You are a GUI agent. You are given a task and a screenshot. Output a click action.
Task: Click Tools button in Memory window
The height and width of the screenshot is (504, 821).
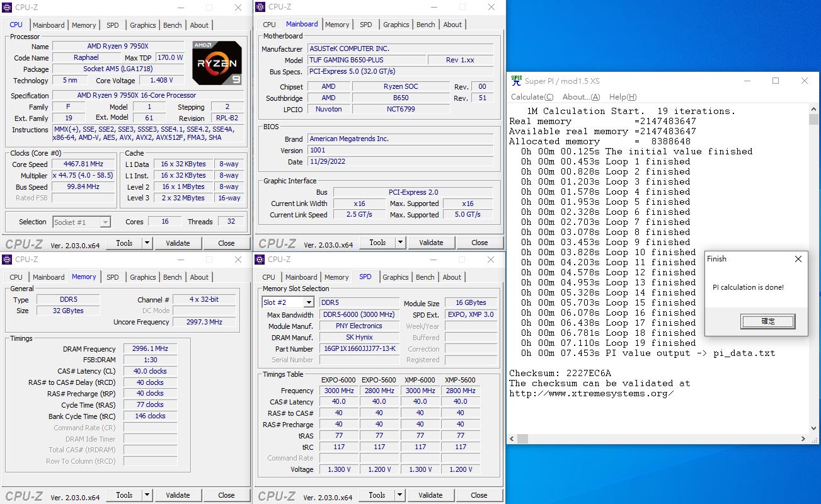124,495
